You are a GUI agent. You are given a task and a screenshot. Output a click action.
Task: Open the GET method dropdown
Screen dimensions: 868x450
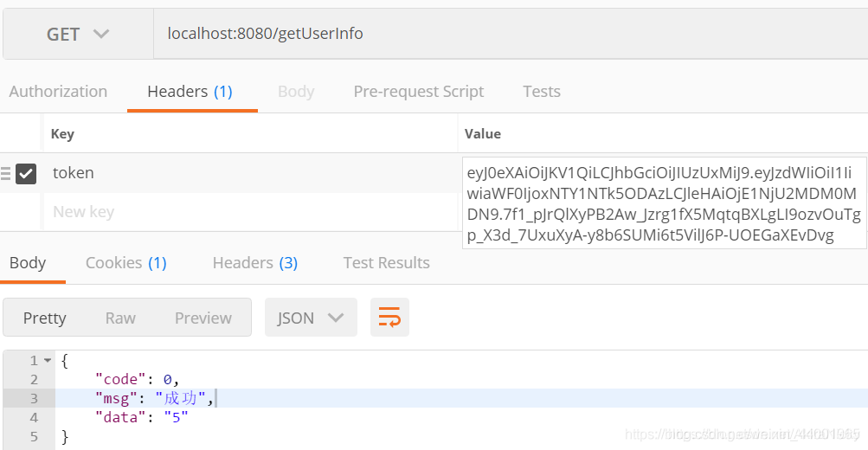[x=78, y=35]
